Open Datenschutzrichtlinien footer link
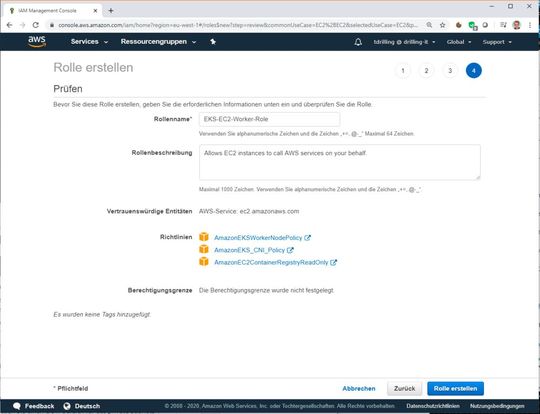This screenshot has width=540, height=414. tap(433, 406)
